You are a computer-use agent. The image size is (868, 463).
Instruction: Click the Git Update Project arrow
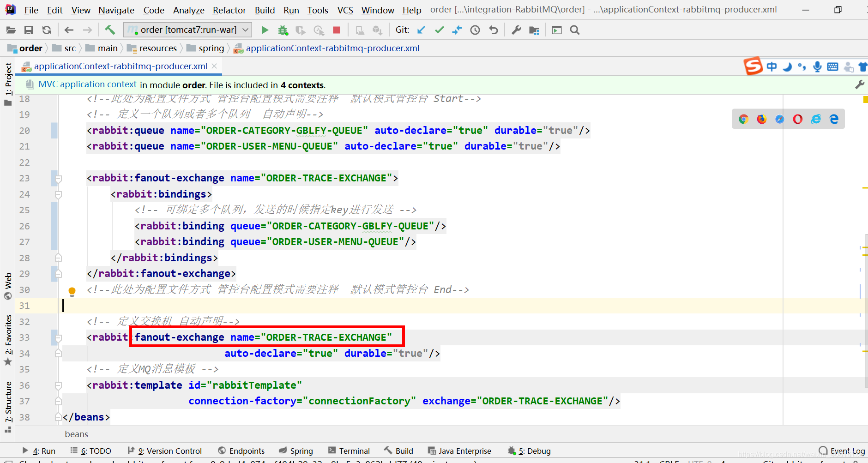coord(421,30)
